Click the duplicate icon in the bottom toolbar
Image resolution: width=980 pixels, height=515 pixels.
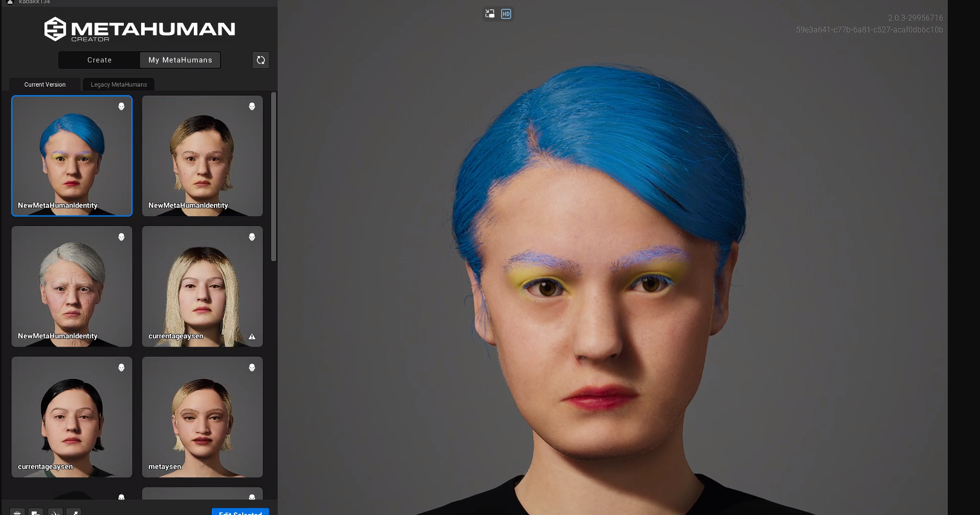36,512
